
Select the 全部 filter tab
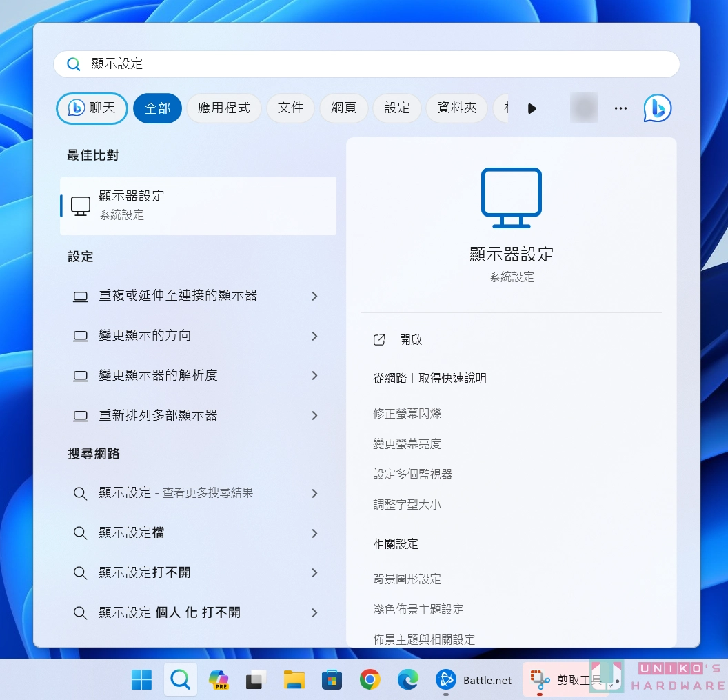pyautogui.click(x=157, y=108)
